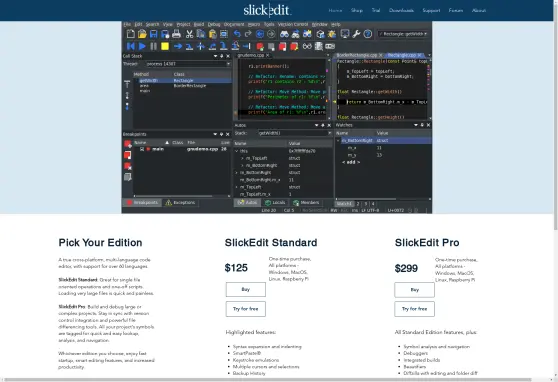
Task: Click the help question mark toolbar icon
Action: tap(368, 34)
